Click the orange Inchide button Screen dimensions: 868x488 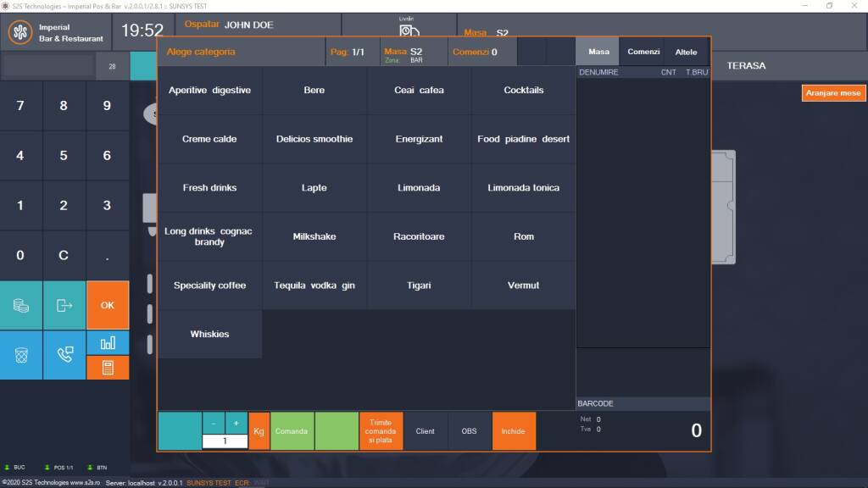click(513, 431)
